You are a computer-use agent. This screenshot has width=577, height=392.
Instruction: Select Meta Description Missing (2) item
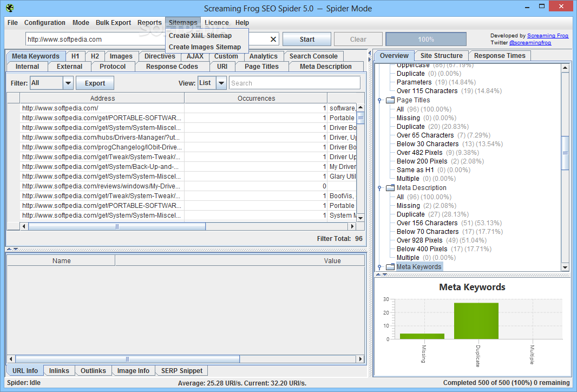click(426, 205)
